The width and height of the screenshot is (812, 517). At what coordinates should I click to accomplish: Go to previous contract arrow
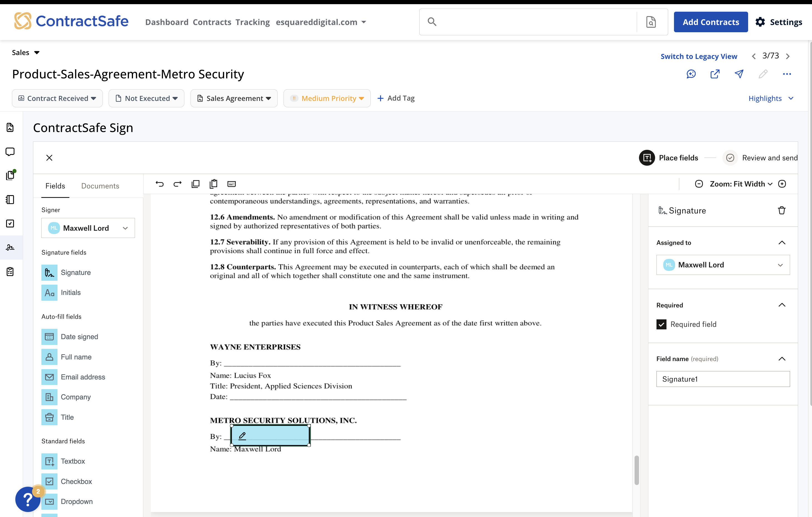(x=754, y=56)
